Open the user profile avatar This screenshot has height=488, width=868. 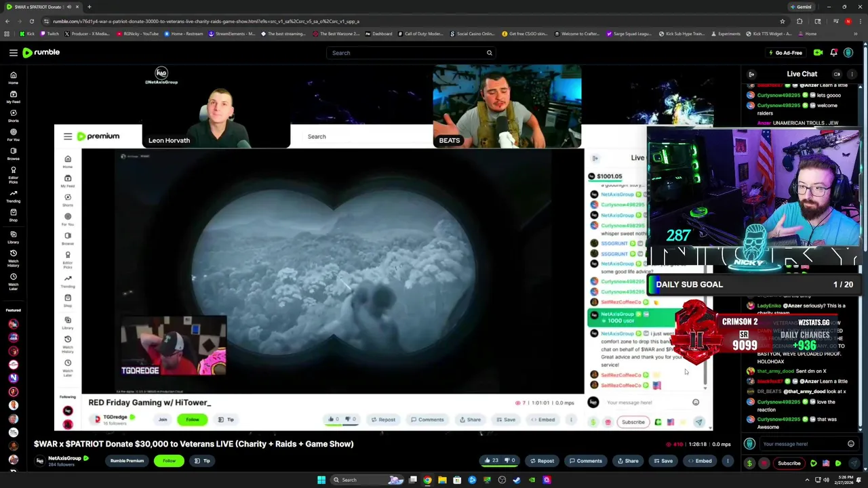point(848,52)
